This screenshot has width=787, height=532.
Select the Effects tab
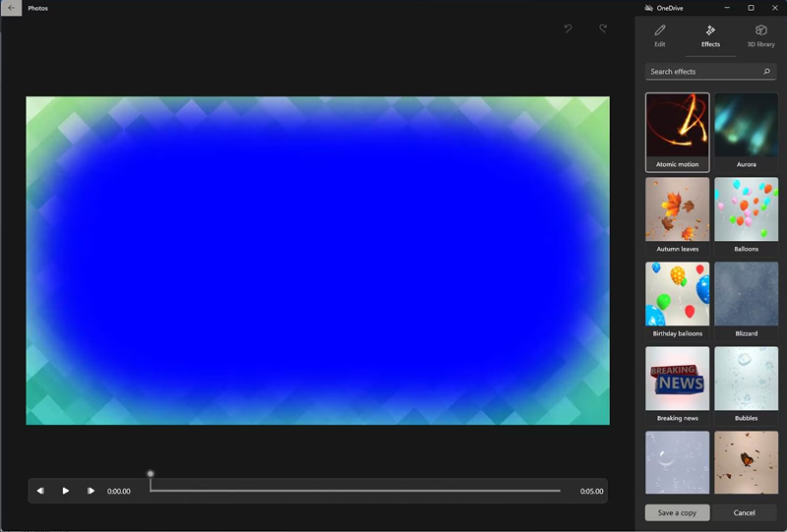710,36
